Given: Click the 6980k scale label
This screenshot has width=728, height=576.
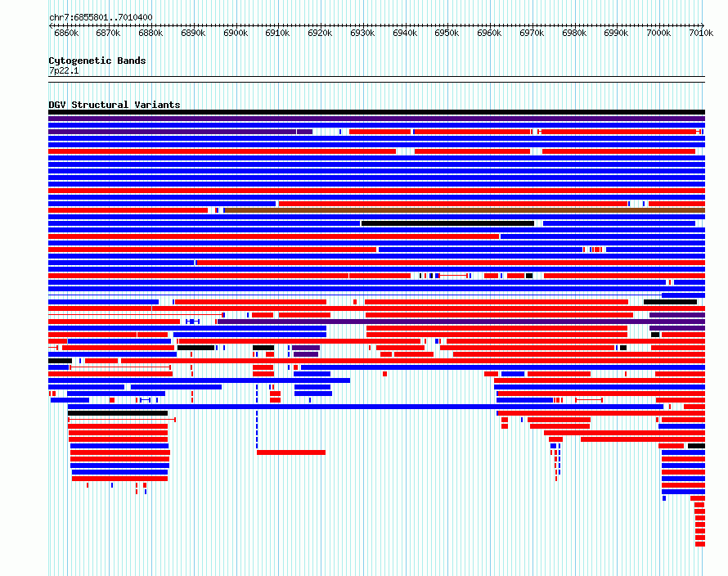Looking at the screenshot, I should click(x=574, y=33).
